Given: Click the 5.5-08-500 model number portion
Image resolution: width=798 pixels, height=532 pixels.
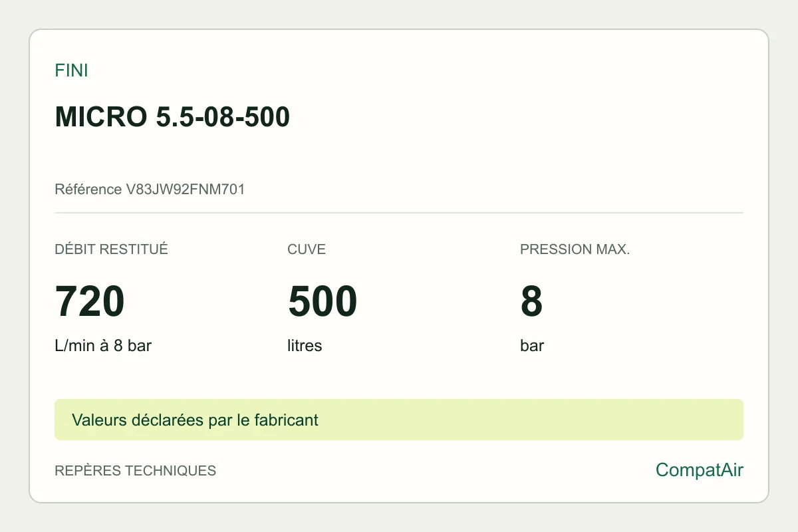Looking at the screenshot, I should point(223,118).
